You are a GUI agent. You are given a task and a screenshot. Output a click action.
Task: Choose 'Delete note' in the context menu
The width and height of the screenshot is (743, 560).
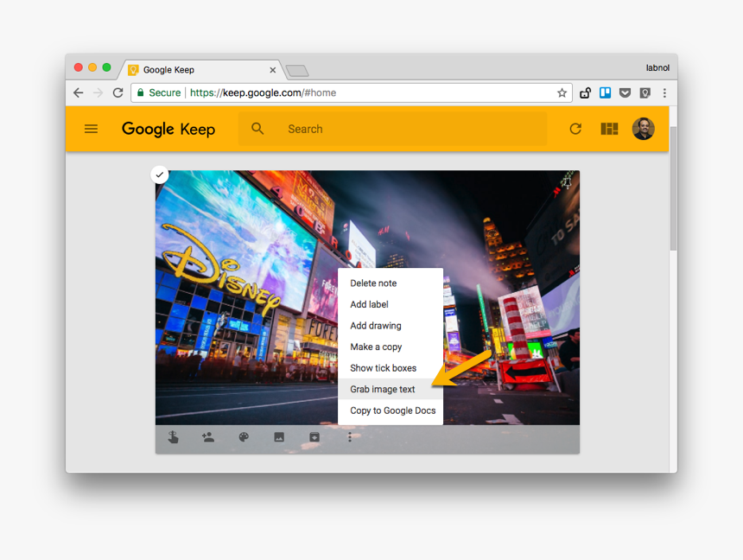tap(373, 283)
